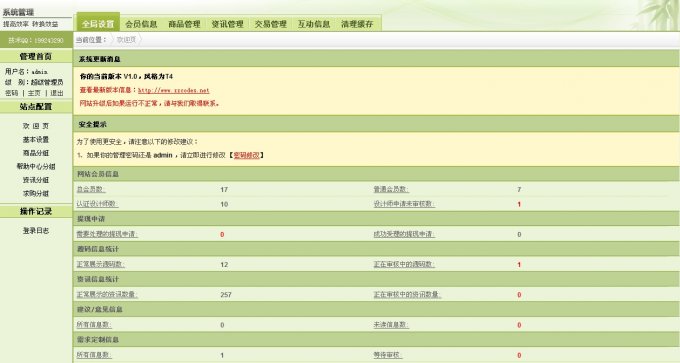
Task: Open the 正常展示源码数 link
Action: coord(100,264)
